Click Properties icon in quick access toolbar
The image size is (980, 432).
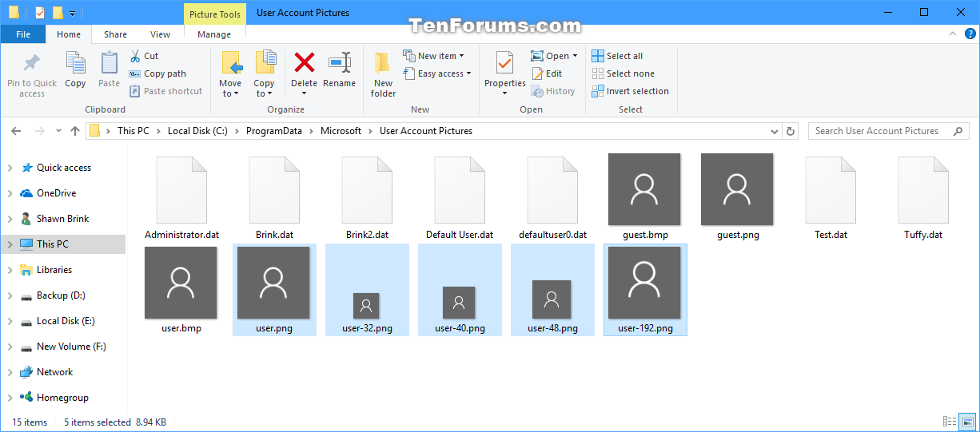click(x=40, y=13)
